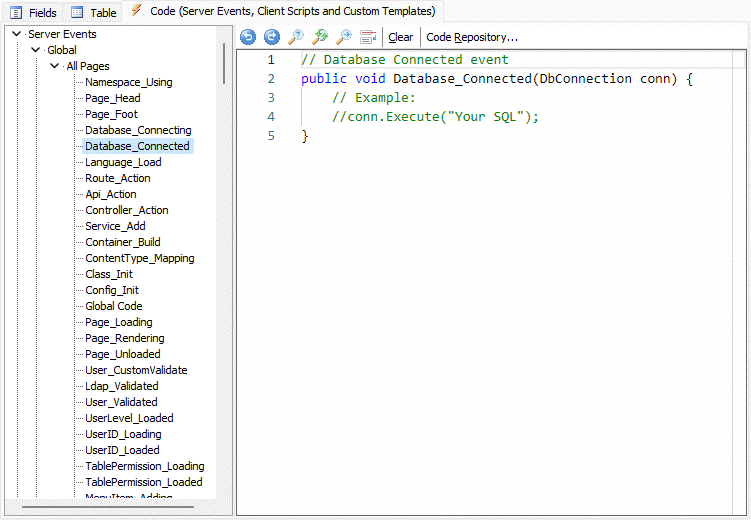Screen dimensions: 751x520
Task: Select TablePermission_Loaded event
Action: (x=144, y=482)
